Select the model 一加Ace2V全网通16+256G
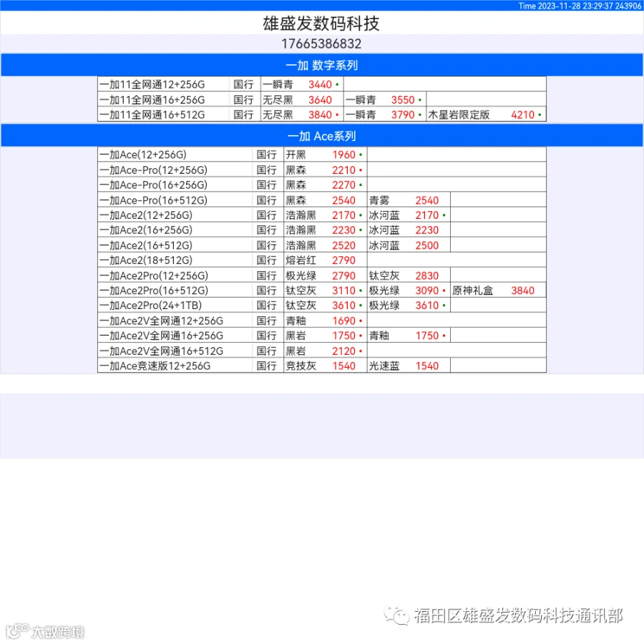644x644 pixels. point(161,336)
